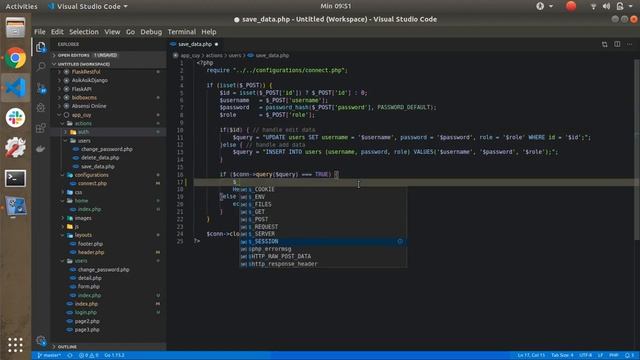Open the Terminal menu
The image size is (640, 360).
182,32
